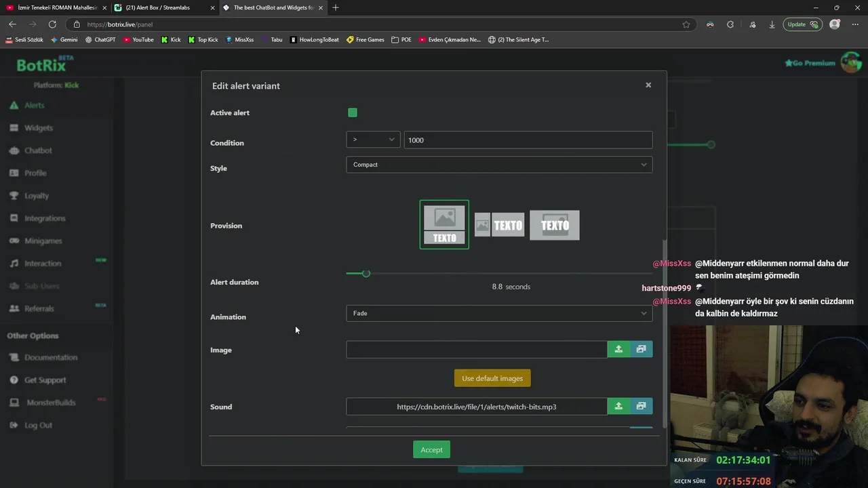The width and height of the screenshot is (868, 488).
Task: Click the Sound URL field
Action: pos(477,407)
